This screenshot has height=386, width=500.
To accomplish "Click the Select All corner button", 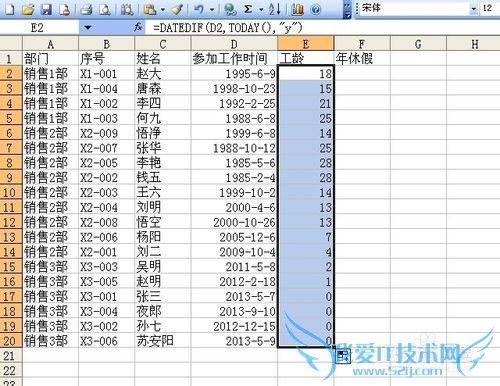I will click(11, 44).
